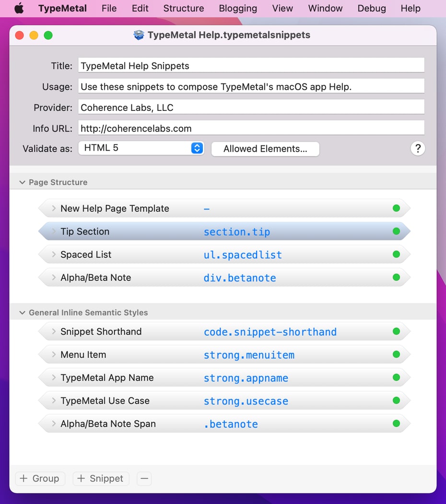This screenshot has height=504, width=446.
Task: Open the Window menu
Action: pos(325,8)
